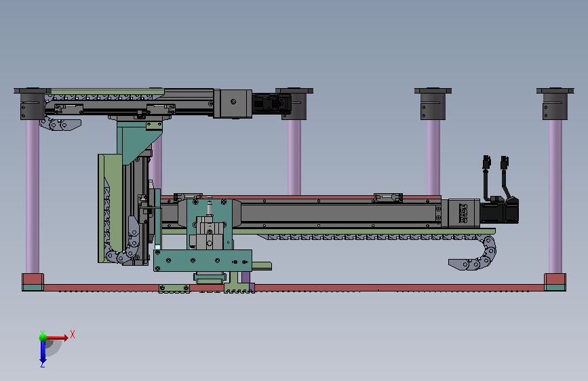588x381 pixels.
Task: Select the dark flange atop the far right column
Action: pos(555,90)
